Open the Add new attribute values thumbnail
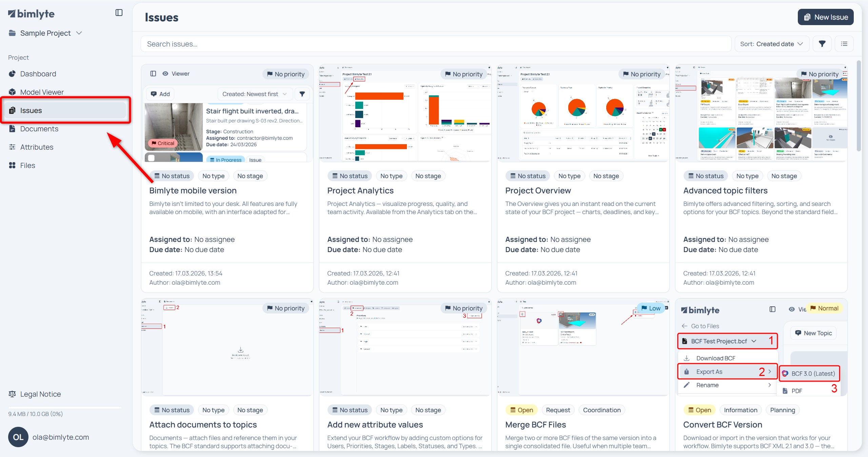Screen dimensions: 868x457 405,347
